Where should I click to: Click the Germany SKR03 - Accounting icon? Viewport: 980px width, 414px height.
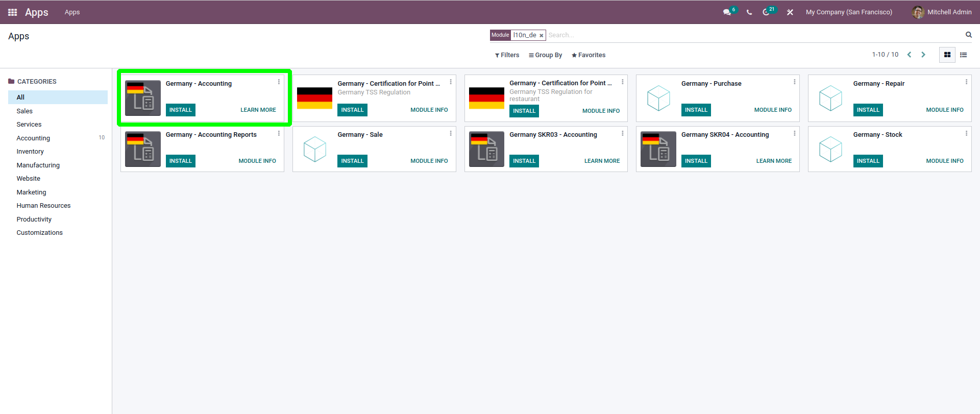[x=486, y=149]
